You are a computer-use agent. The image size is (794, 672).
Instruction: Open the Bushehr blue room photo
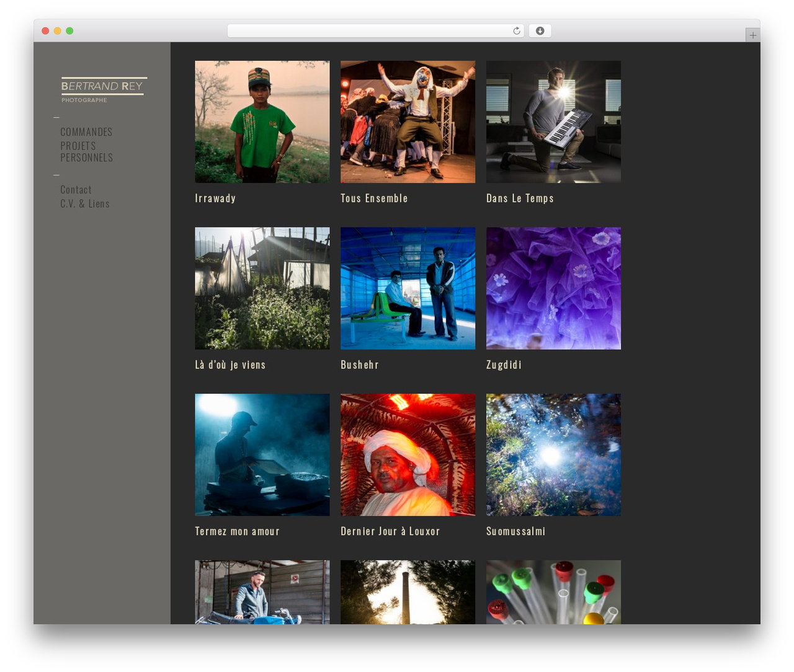408,288
